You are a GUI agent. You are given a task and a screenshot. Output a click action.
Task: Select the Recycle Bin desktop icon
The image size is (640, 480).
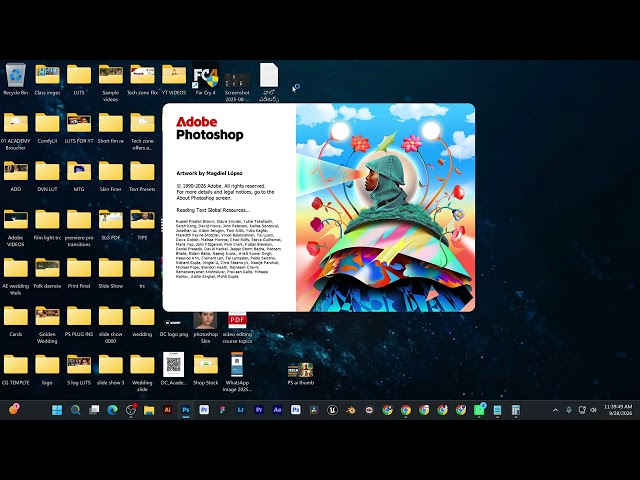pyautogui.click(x=16, y=80)
